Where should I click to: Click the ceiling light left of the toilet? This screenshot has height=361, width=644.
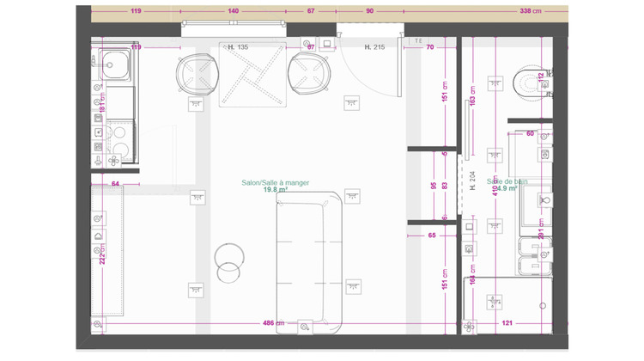(x=495, y=83)
